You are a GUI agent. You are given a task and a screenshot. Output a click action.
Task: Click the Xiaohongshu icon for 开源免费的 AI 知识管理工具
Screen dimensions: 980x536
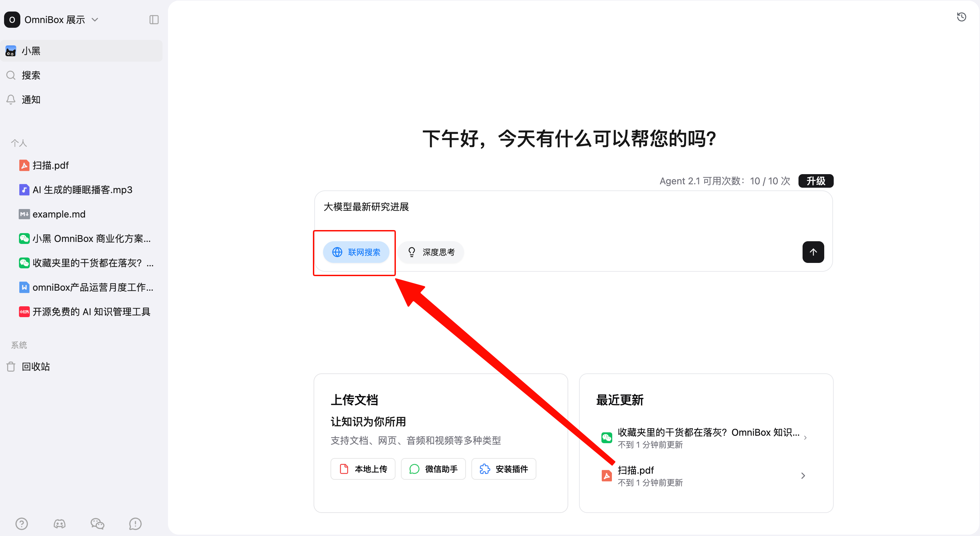tap(24, 311)
